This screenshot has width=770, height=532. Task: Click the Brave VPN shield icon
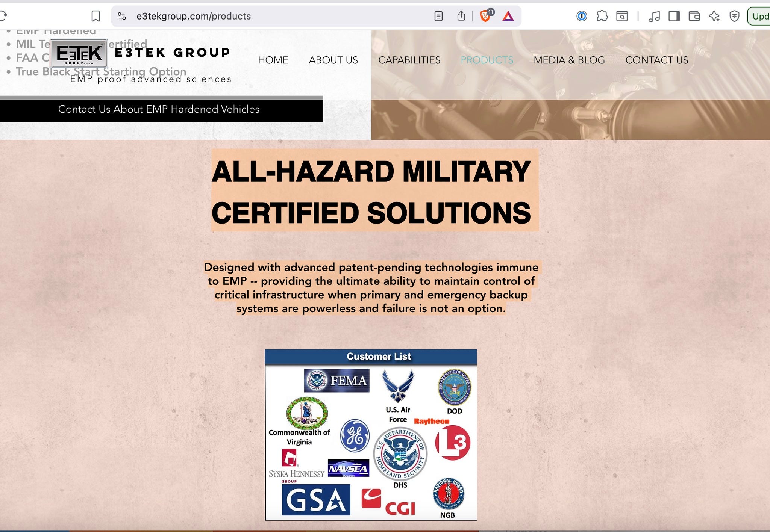tap(734, 16)
